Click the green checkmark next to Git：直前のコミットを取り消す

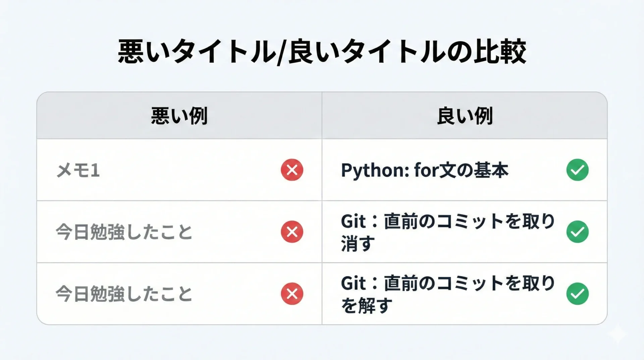(577, 232)
